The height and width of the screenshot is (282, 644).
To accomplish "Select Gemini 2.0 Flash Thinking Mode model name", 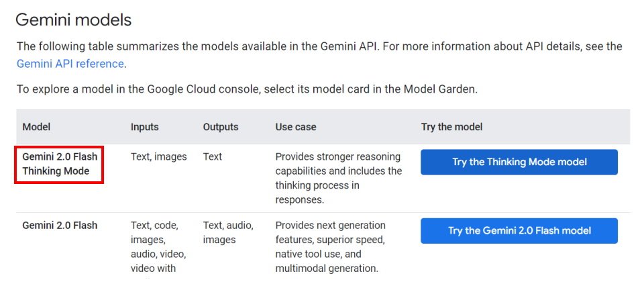I will (x=60, y=164).
